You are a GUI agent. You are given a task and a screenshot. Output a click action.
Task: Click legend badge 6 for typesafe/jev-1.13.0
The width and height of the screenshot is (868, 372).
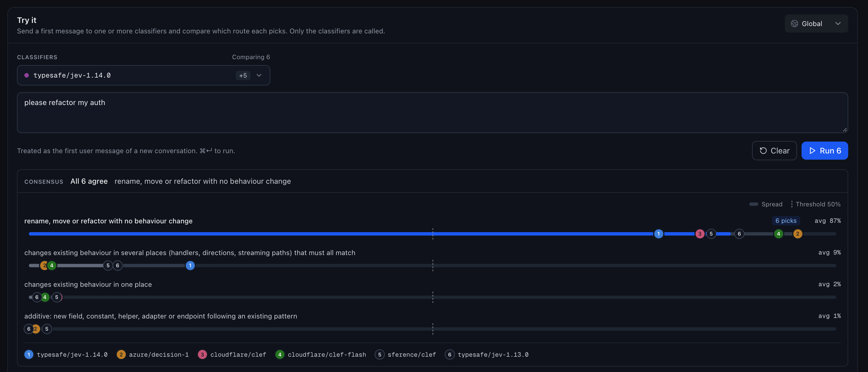tap(450, 354)
